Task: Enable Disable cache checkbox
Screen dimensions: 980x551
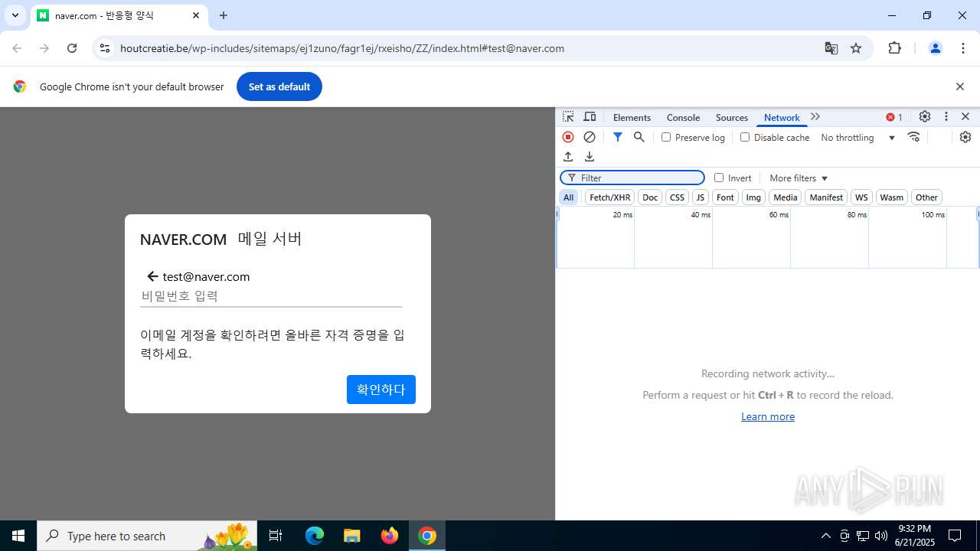Action: point(745,137)
